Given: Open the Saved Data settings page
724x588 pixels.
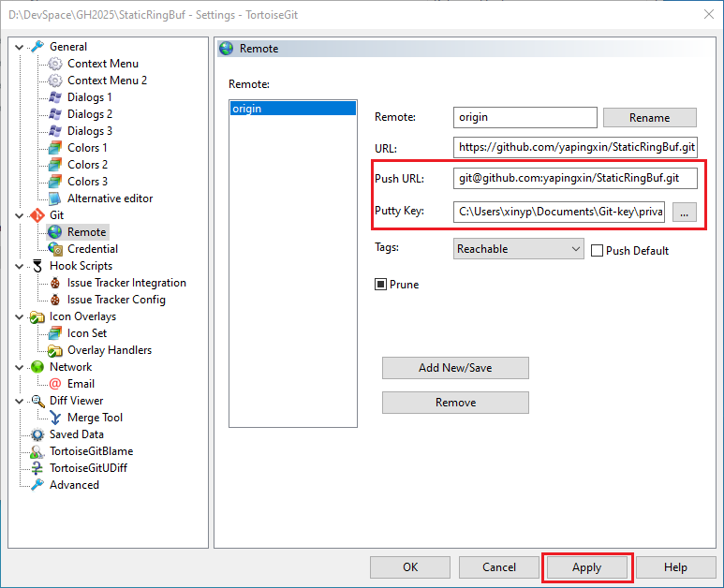Looking at the screenshot, I should click(x=77, y=434).
